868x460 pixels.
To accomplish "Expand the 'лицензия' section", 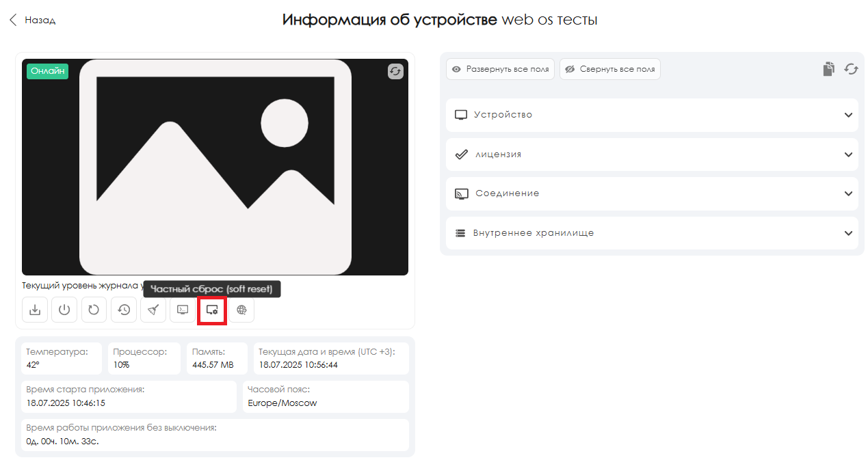I will coord(848,154).
